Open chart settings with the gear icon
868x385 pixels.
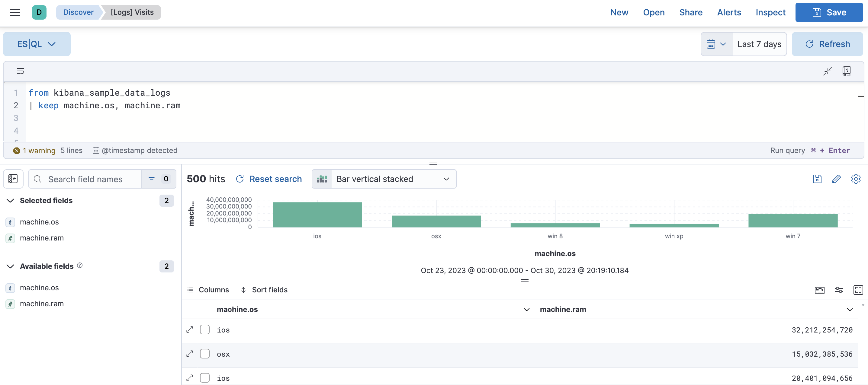856,179
